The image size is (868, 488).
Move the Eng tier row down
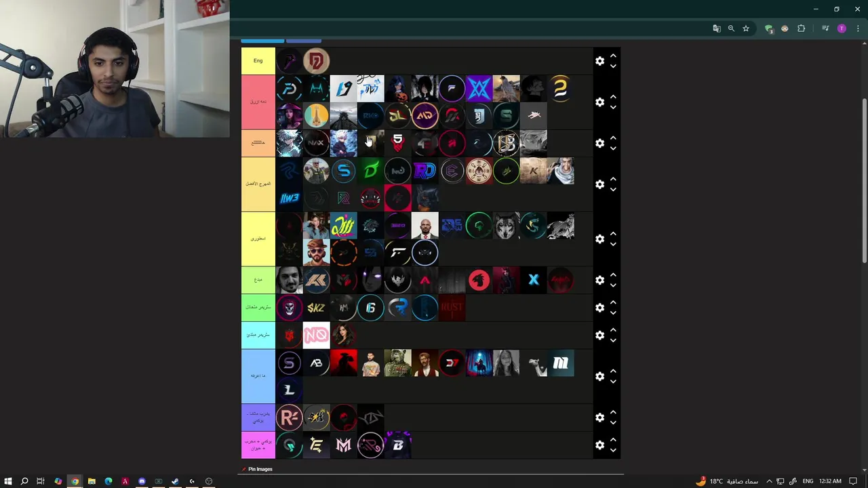(x=613, y=66)
